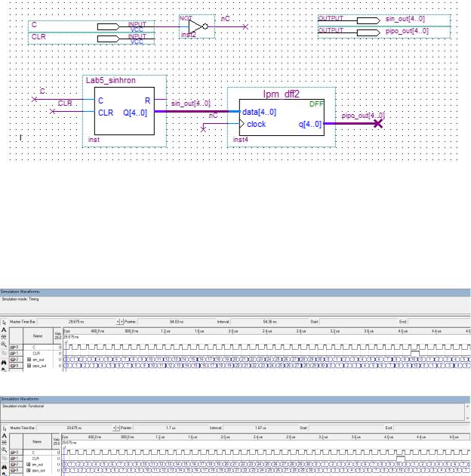The height and width of the screenshot is (476, 471).
Task: Click the Master Time Bar value field in the Functional window
Action: 74,428
